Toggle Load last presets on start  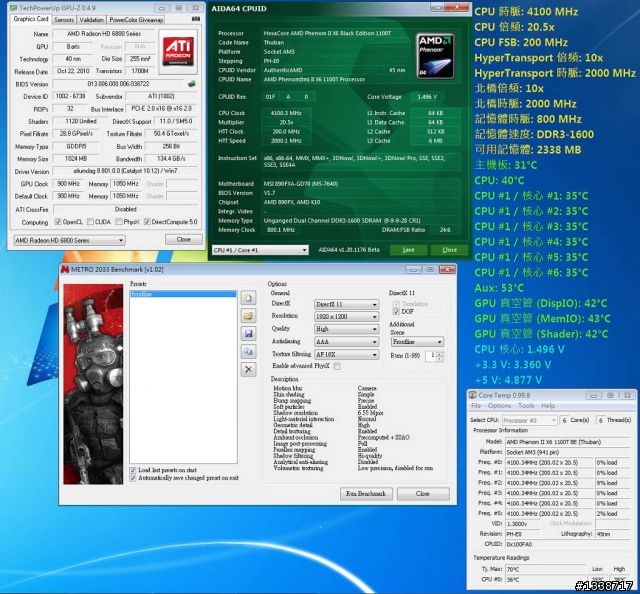133,470
